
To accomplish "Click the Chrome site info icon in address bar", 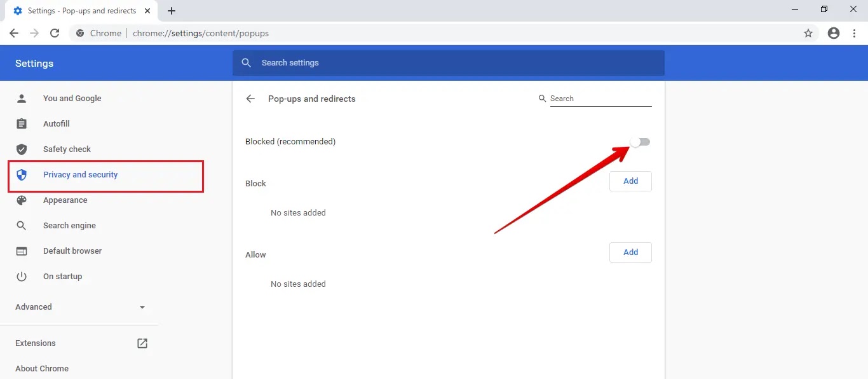I will pyautogui.click(x=80, y=33).
